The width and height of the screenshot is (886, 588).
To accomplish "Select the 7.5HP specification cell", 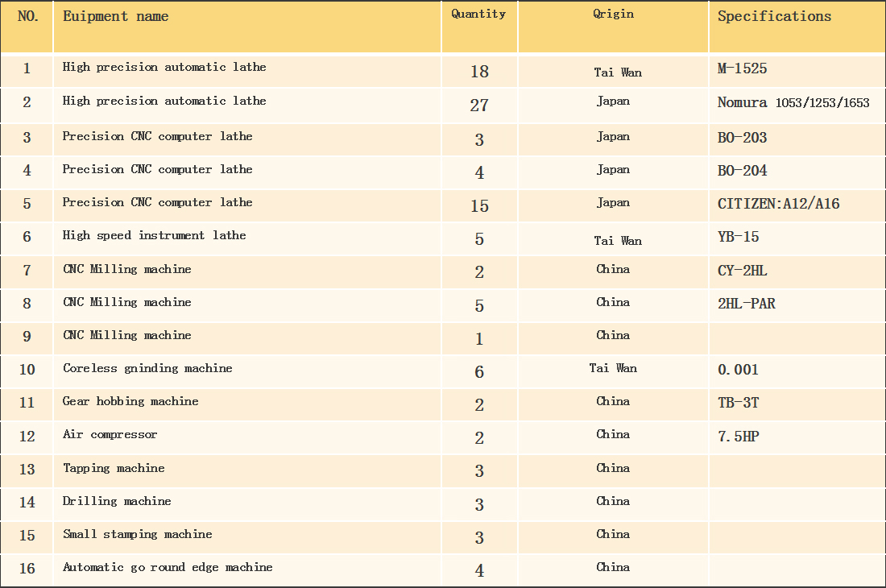I will [738, 437].
